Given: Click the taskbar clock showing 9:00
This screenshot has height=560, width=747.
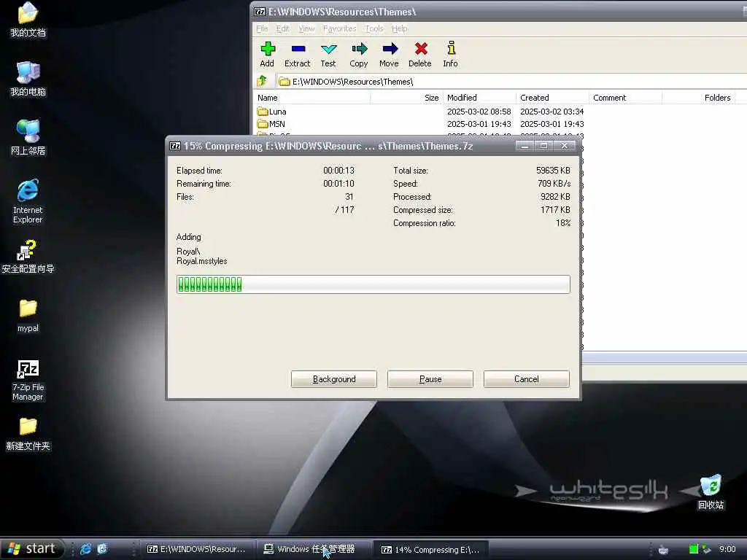Looking at the screenshot, I should click(727, 550).
